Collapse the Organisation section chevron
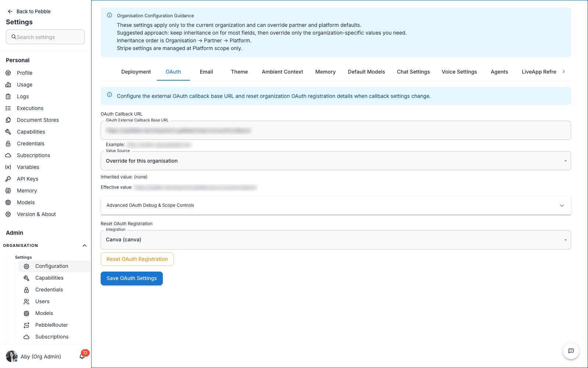The width and height of the screenshot is (588, 368). 85,245
